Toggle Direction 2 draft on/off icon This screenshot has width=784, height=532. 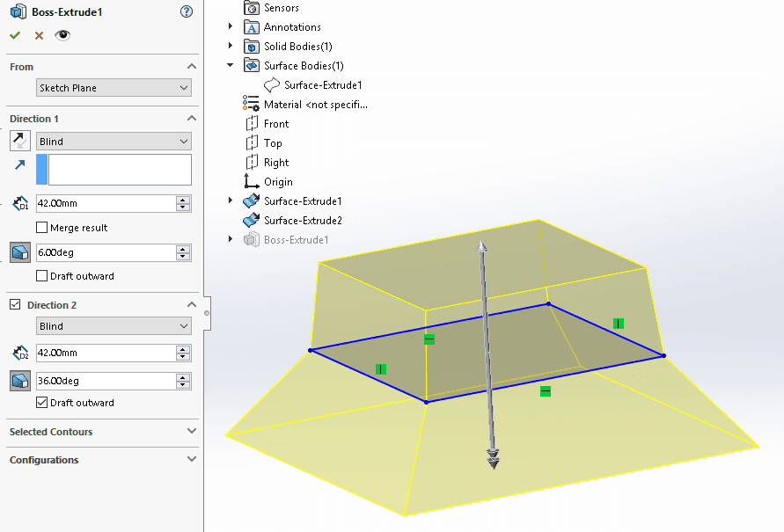(x=19, y=381)
